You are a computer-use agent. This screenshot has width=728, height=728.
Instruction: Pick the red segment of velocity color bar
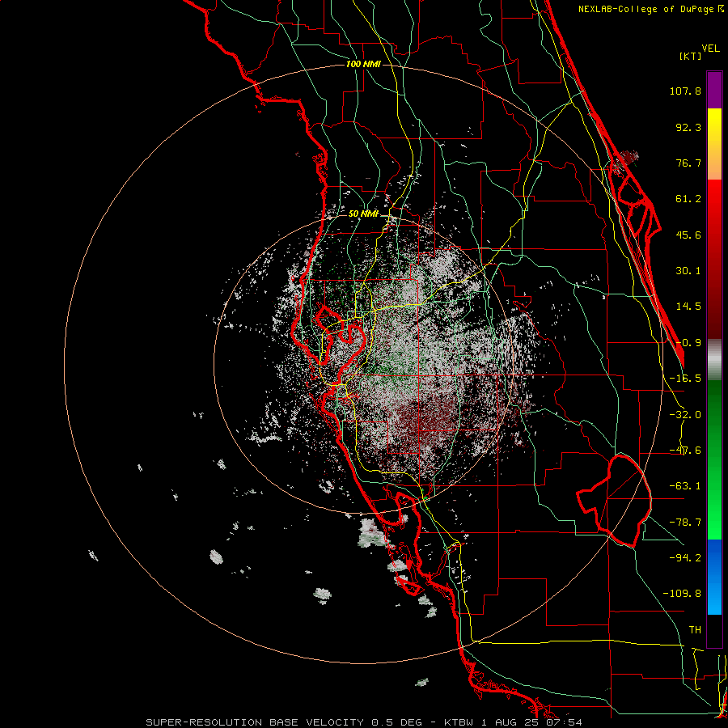[x=714, y=259]
